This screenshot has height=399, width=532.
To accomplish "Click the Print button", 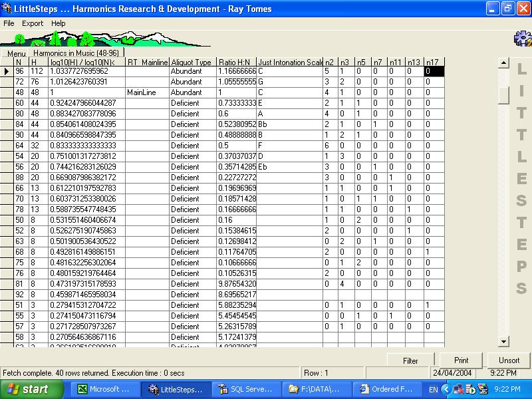I will 461,360.
